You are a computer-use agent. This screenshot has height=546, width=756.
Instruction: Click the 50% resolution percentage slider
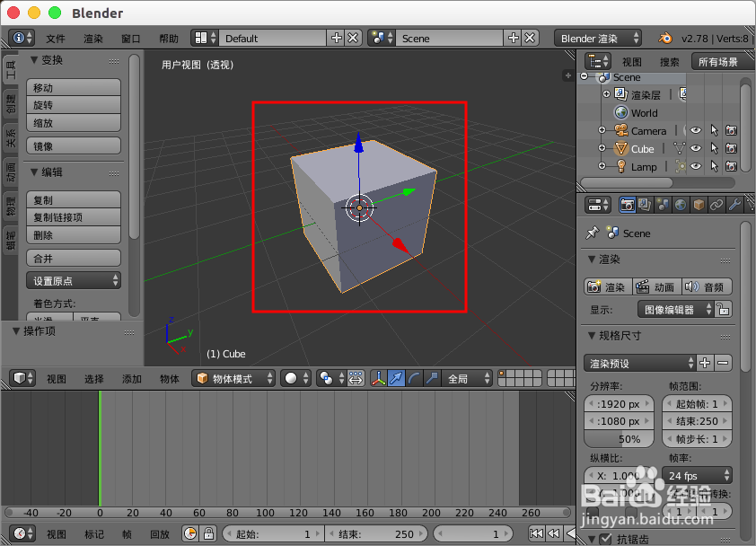(619, 439)
